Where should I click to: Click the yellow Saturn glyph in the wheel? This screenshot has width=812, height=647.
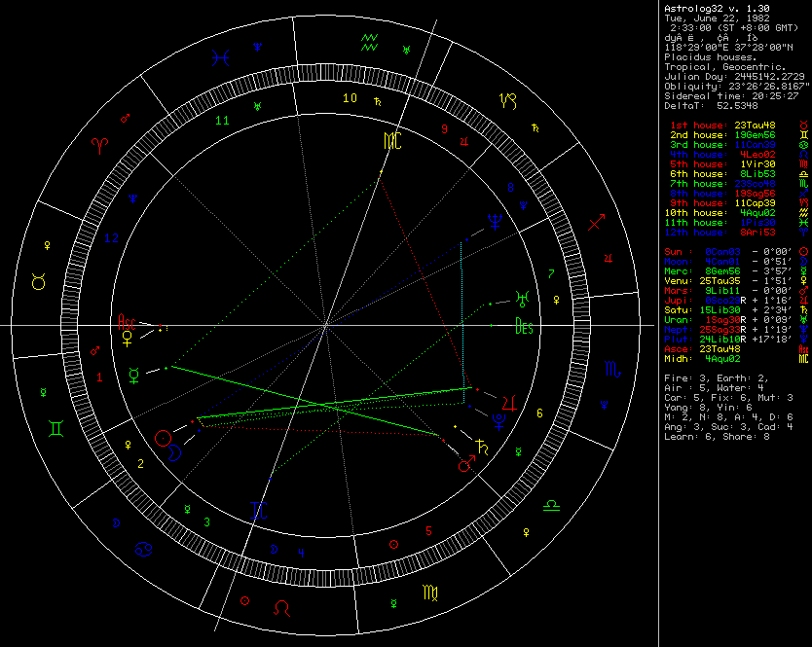(481, 449)
